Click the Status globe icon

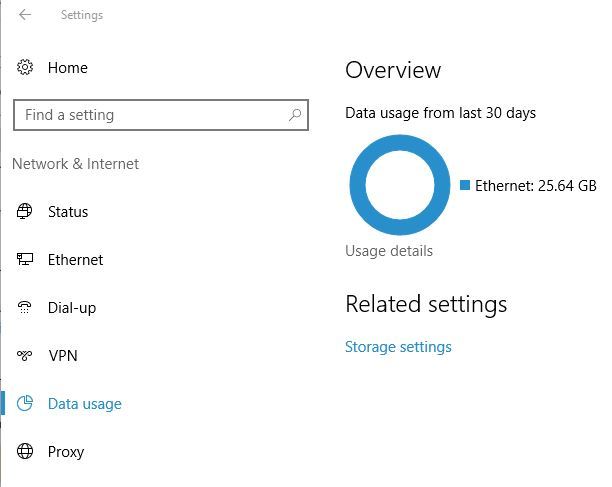(x=25, y=212)
